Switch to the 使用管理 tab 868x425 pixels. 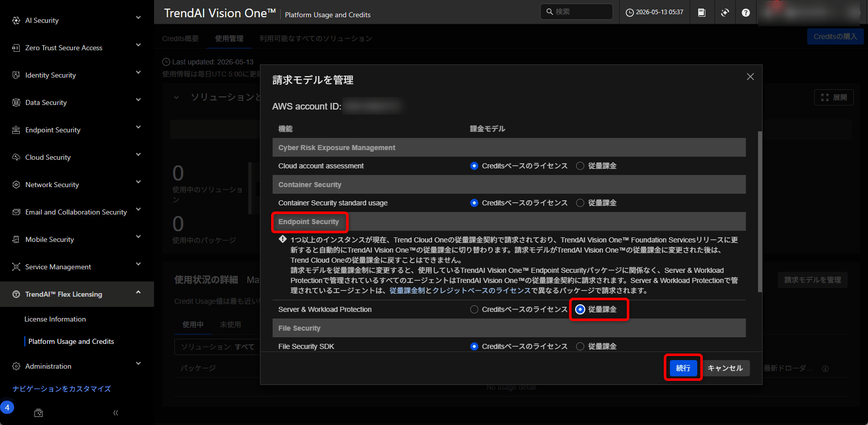click(229, 39)
